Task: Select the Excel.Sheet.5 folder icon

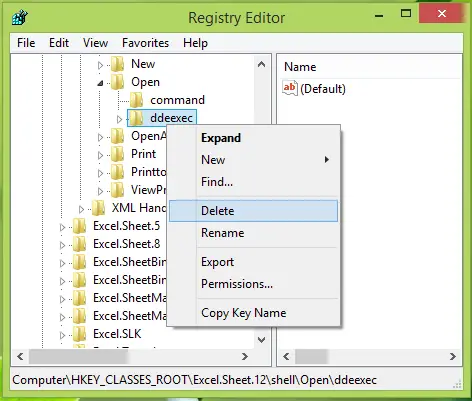Action: 79,226
